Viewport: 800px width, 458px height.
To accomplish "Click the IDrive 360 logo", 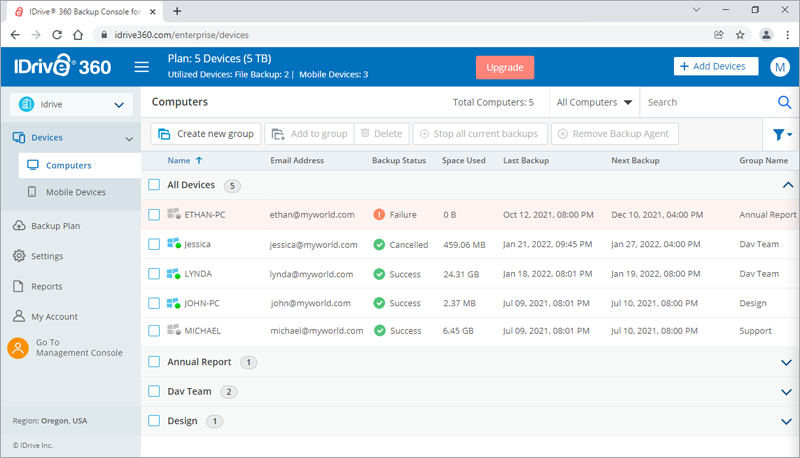I will click(62, 66).
